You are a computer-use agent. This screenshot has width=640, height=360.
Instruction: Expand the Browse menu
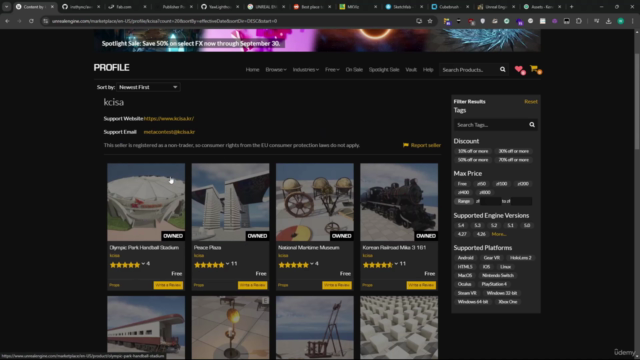[x=276, y=70]
